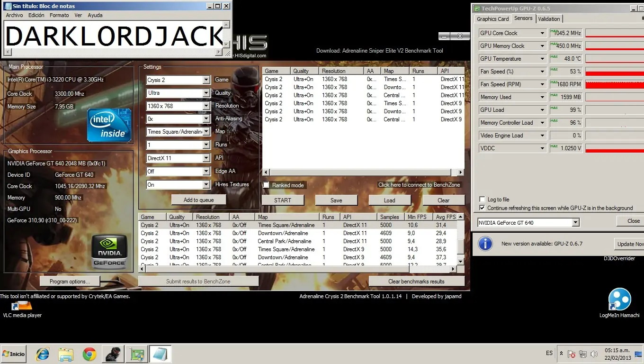Click the START benchmark button

point(283,200)
